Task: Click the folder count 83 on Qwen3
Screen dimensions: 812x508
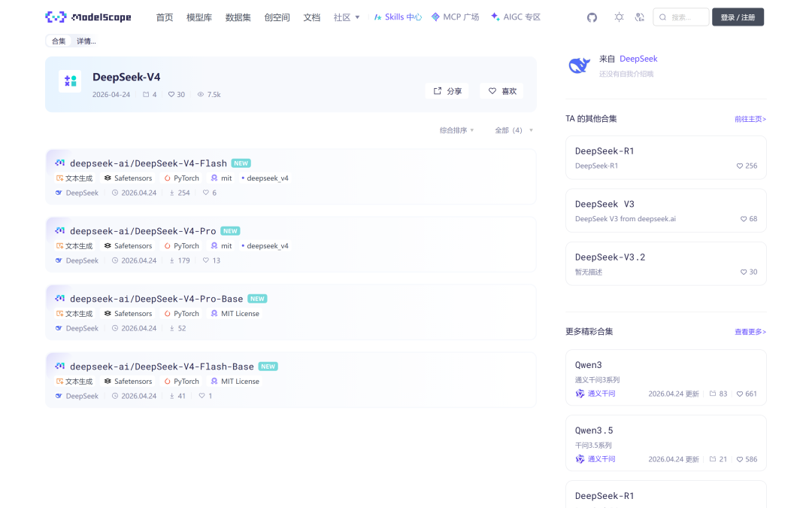Action: pyautogui.click(x=718, y=394)
